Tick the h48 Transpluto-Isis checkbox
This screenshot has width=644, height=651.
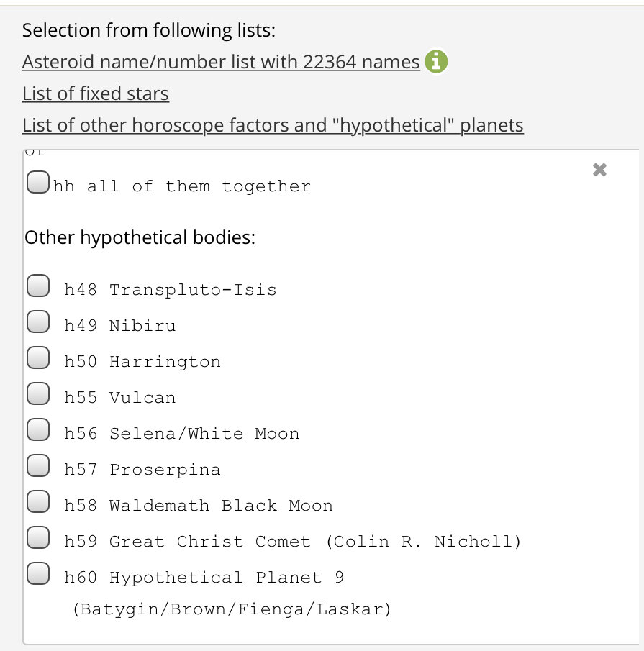38,286
